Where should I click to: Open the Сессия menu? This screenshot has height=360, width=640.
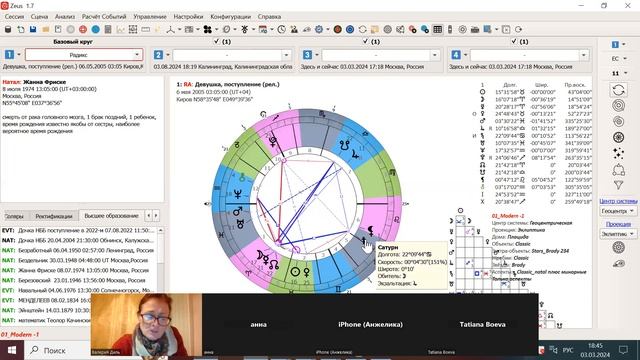(x=14, y=17)
